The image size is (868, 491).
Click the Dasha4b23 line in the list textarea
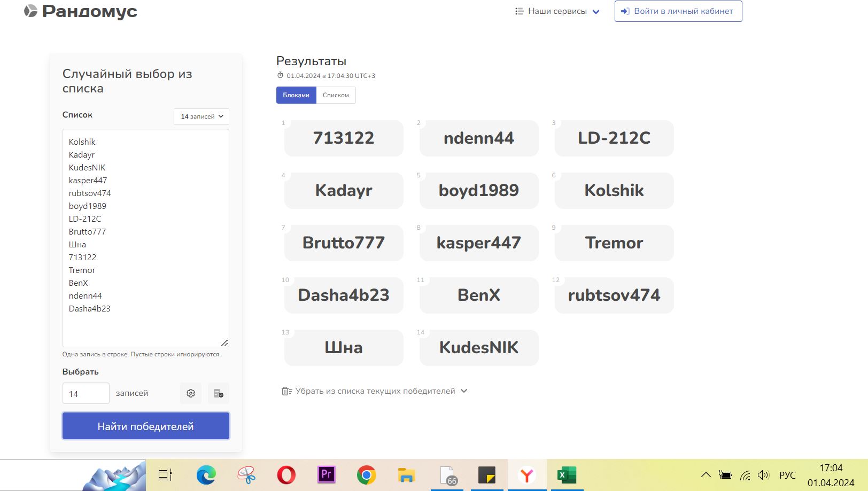[x=89, y=309]
